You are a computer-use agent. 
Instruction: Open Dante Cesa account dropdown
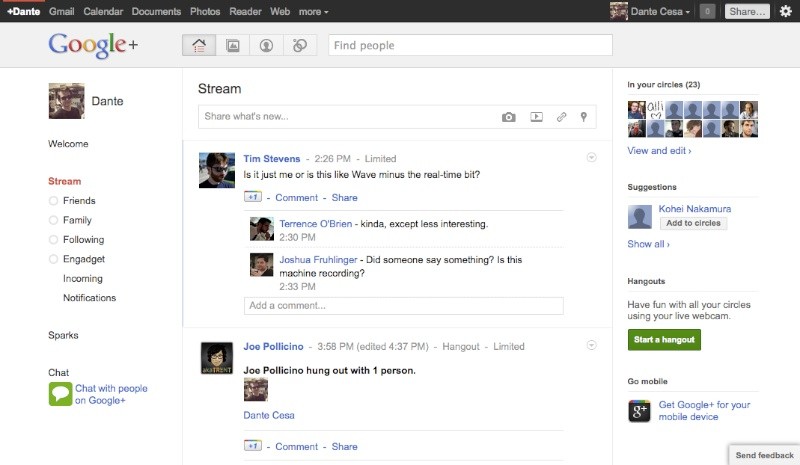tap(660, 11)
